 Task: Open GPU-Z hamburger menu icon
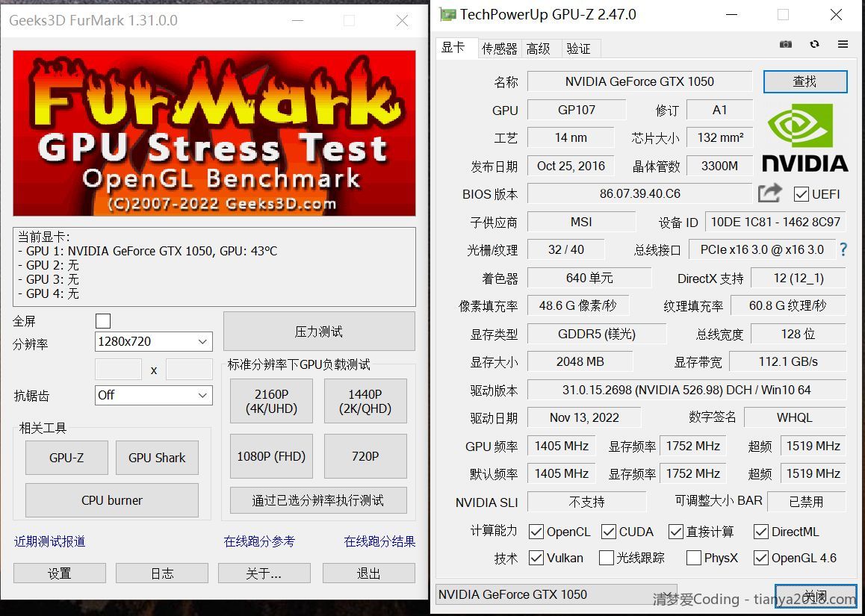[x=843, y=44]
